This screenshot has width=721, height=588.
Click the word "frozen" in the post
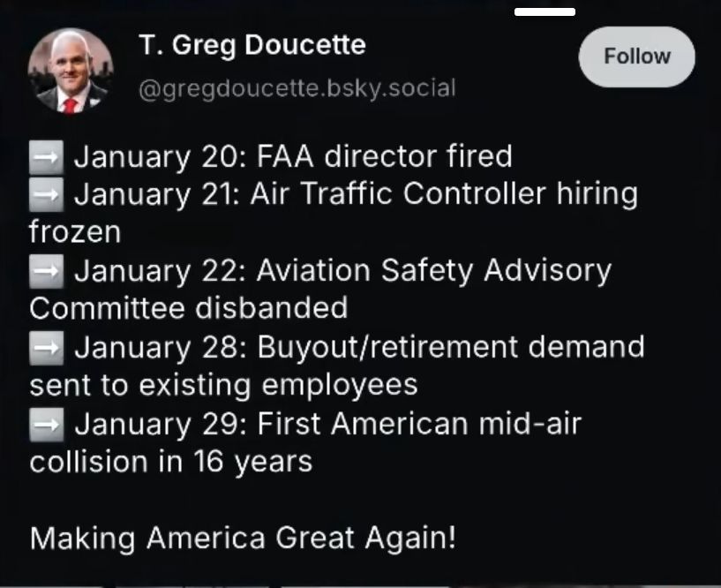74,232
